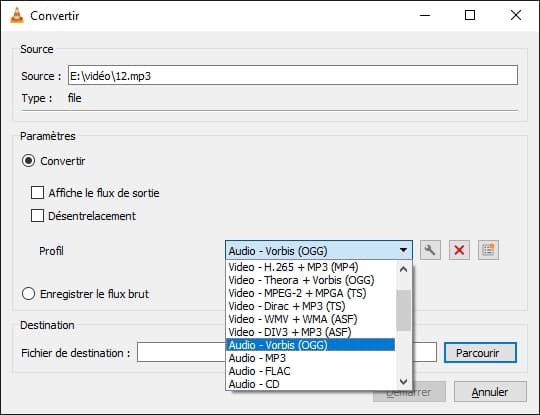
Task: Choose Video - H.265 + MP3 (MP4)
Action: click(310, 267)
